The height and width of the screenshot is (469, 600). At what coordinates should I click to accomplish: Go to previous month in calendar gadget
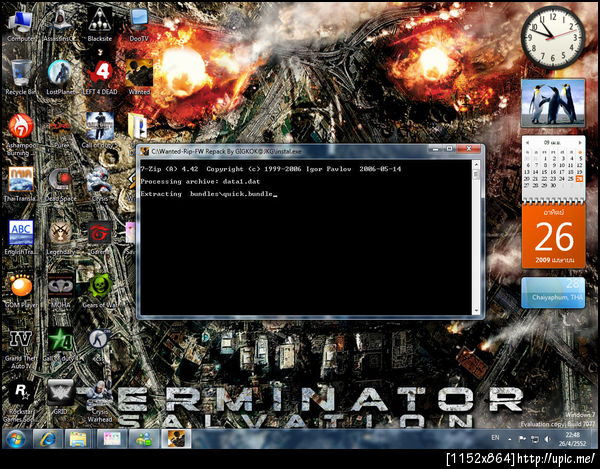527,142
